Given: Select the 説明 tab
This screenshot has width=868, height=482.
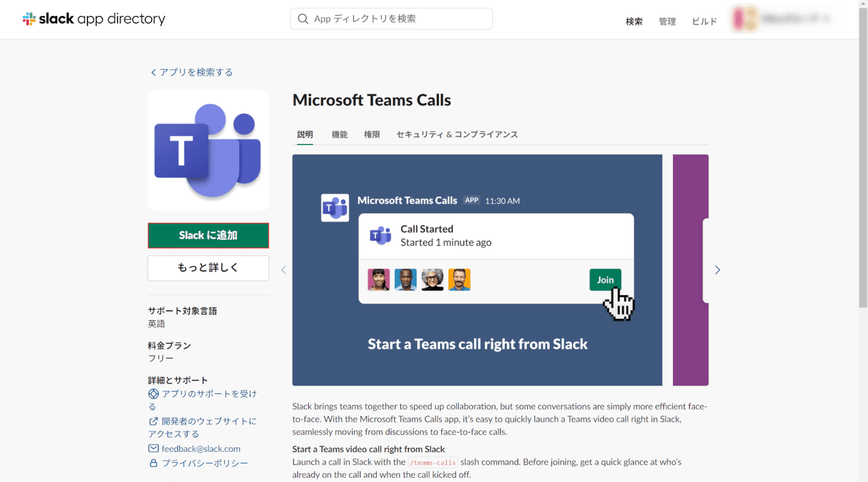Looking at the screenshot, I should [305, 134].
